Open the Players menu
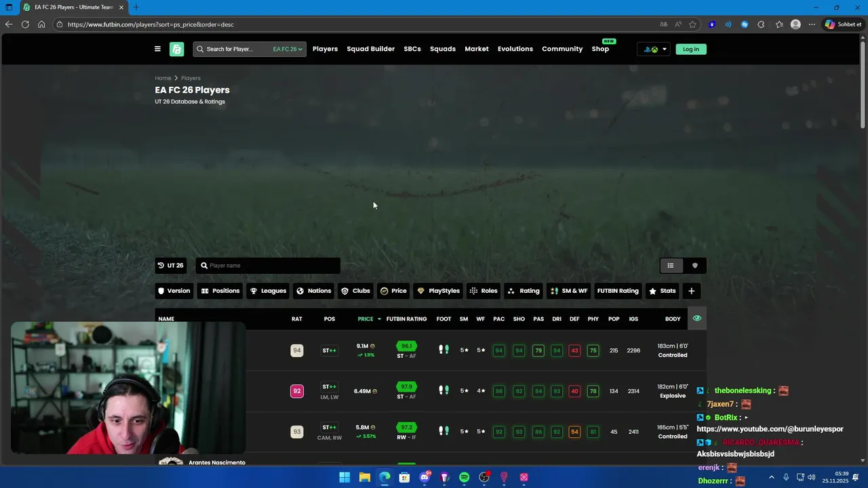Screen dimensions: 868x488 (x=325, y=49)
